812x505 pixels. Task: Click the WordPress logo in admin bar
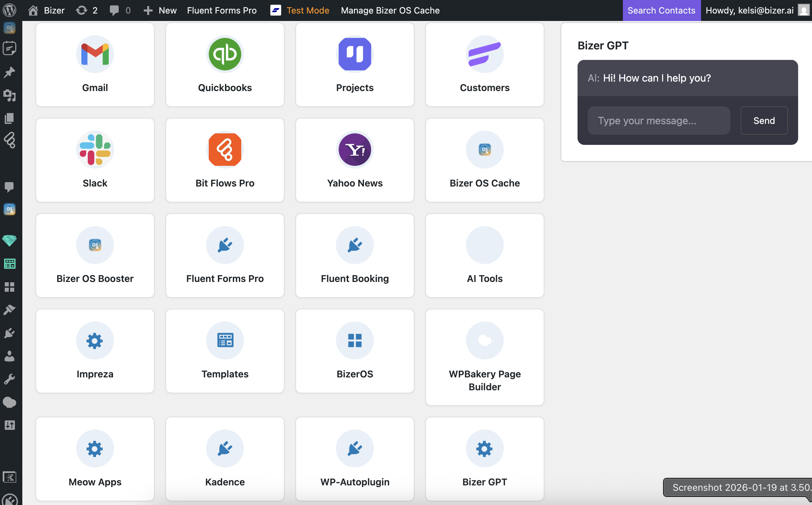(x=9, y=10)
